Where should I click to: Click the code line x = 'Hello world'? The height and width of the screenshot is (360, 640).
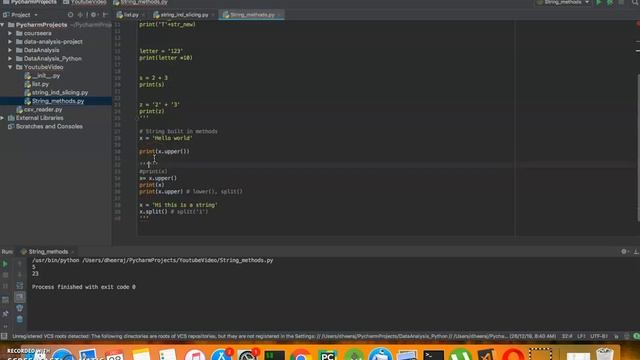(x=166, y=138)
